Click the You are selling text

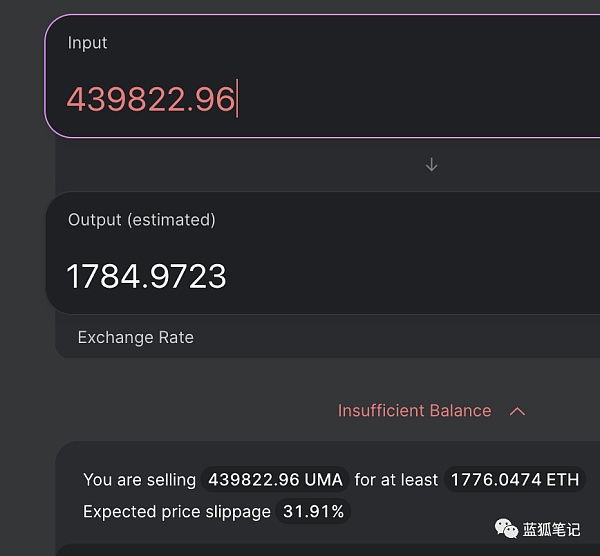click(x=139, y=480)
